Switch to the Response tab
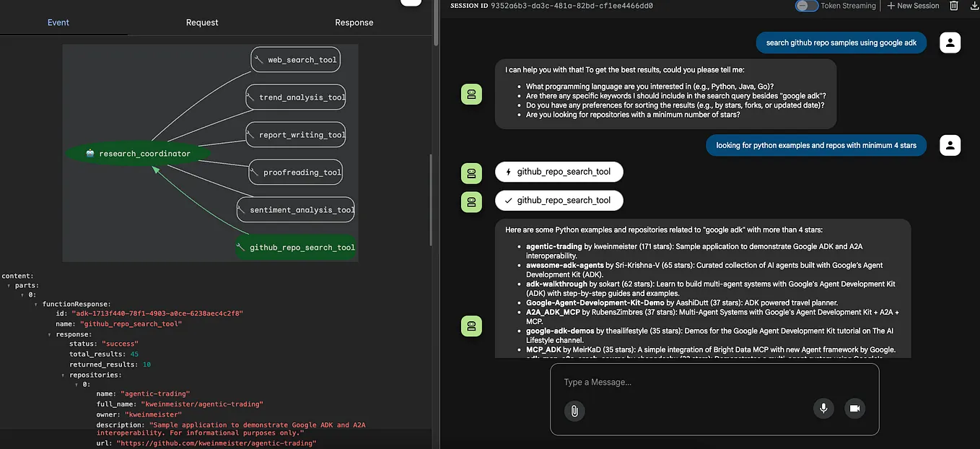The image size is (980, 449). (x=354, y=22)
